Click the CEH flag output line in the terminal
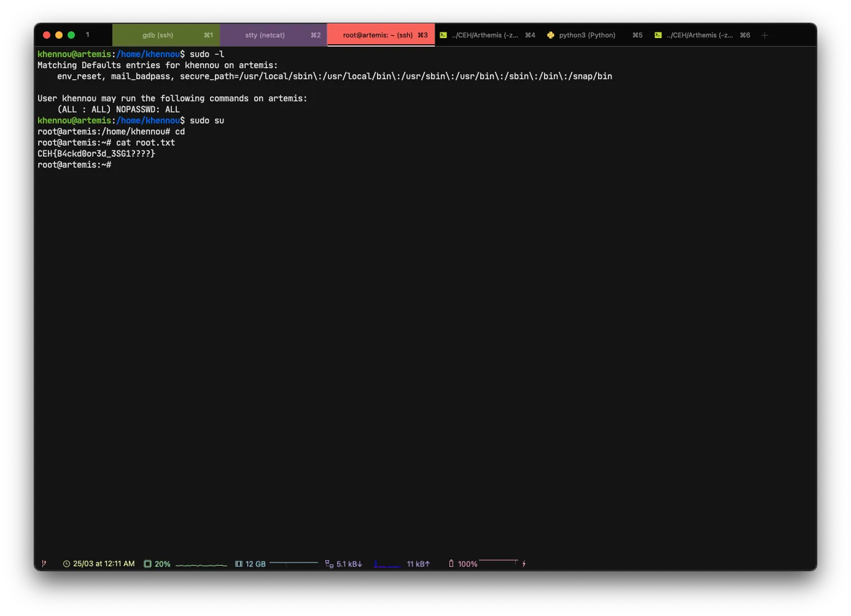Screen dimensions: 851x616 (96, 154)
